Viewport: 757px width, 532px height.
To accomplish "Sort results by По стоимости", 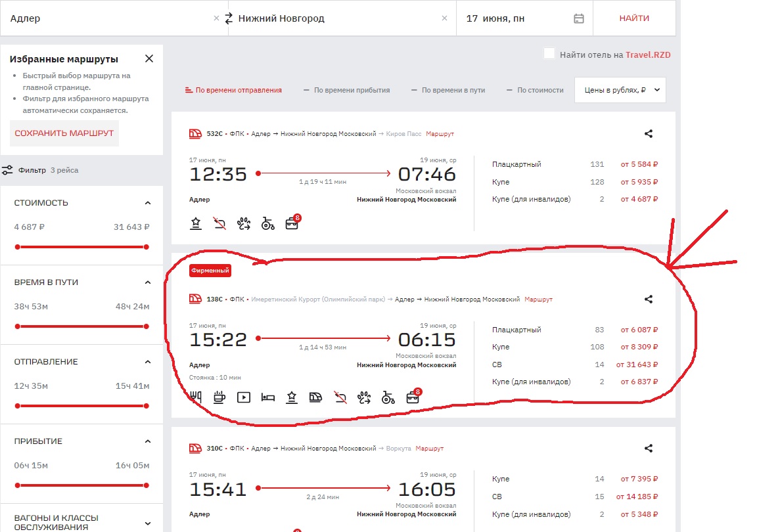I will coord(535,90).
